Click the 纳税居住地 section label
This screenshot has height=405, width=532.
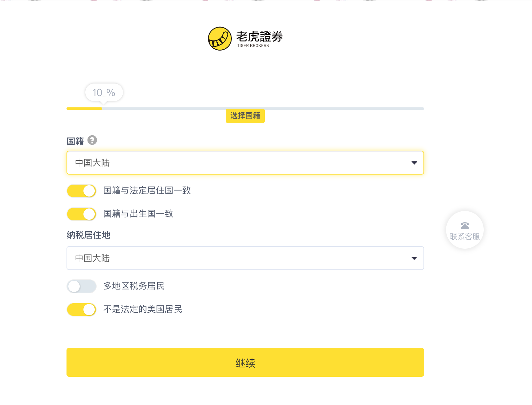point(88,235)
